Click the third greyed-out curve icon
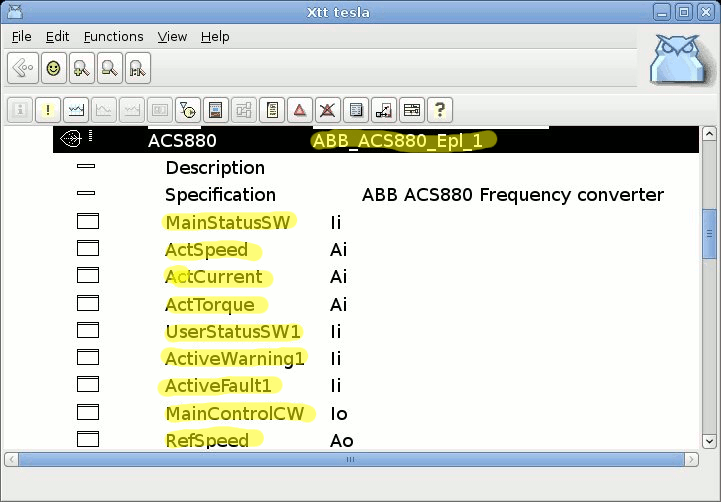 [x=132, y=110]
